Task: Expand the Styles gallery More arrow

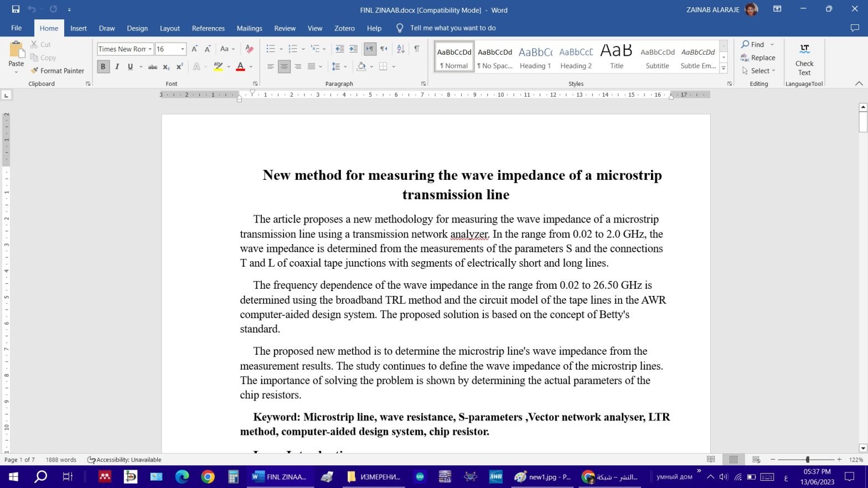Action: click(x=724, y=69)
